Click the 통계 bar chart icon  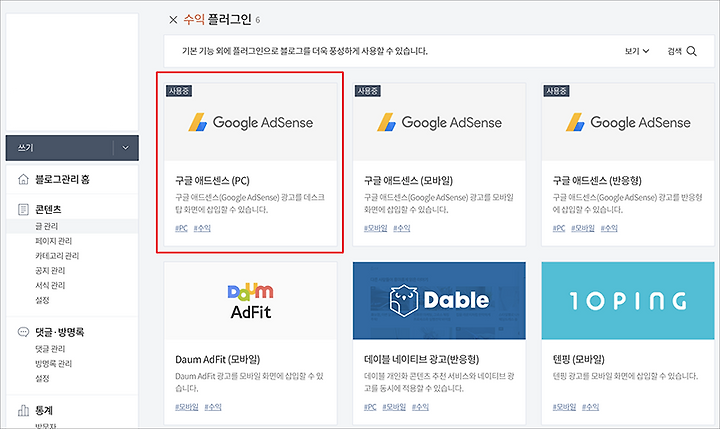pyautogui.click(x=23, y=410)
